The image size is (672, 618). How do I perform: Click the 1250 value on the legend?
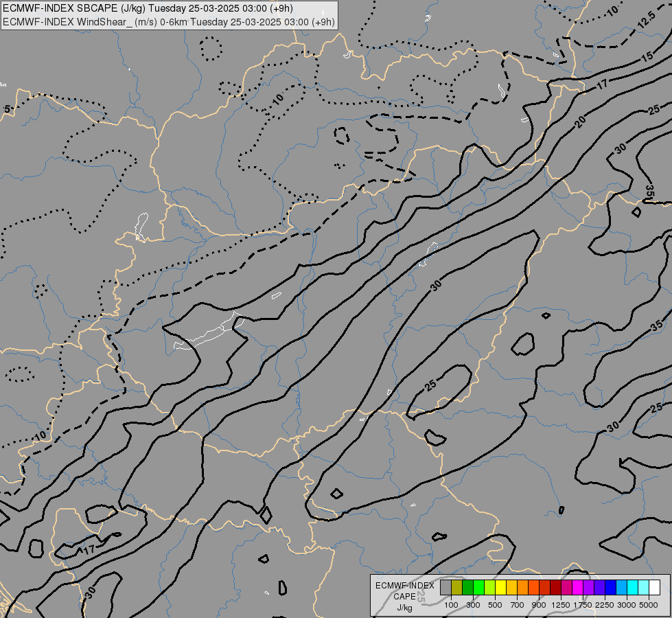coord(561,605)
